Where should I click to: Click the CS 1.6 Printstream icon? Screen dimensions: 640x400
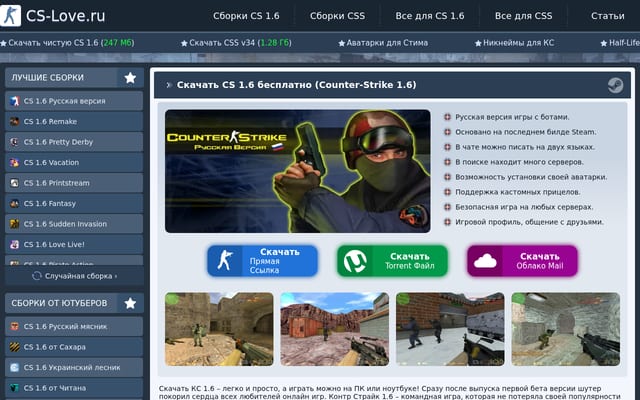point(15,183)
